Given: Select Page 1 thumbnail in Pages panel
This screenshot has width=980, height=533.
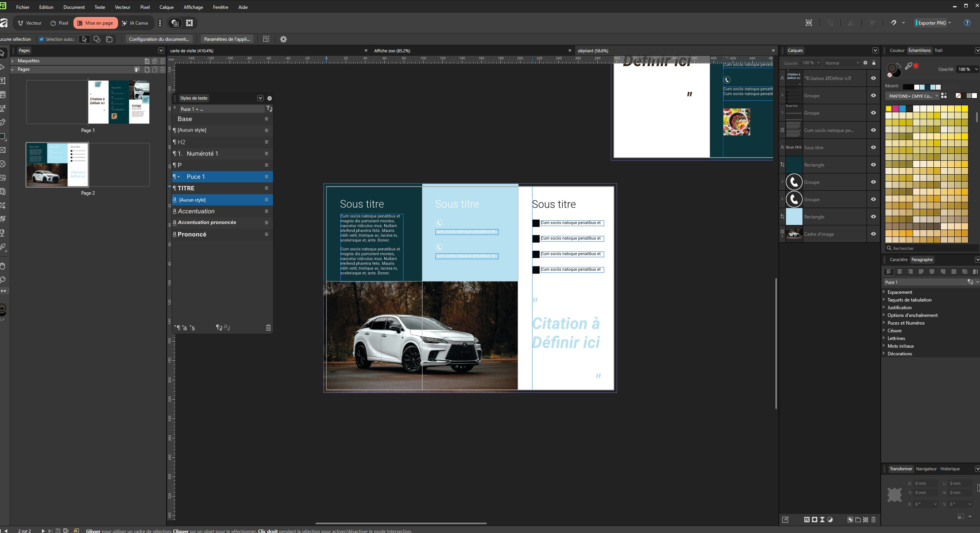Looking at the screenshot, I should pyautogui.click(x=118, y=102).
